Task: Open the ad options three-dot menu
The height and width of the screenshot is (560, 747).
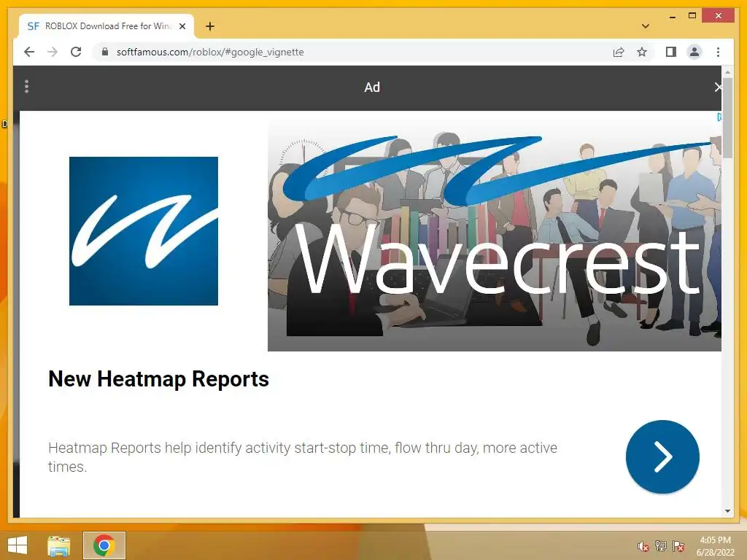Action: (27, 86)
